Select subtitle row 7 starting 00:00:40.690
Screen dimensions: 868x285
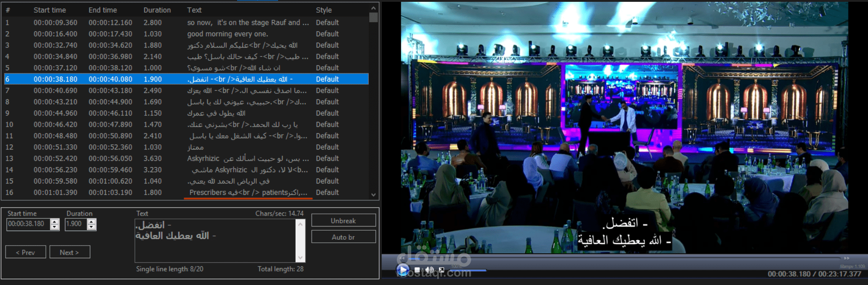tap(186, 90)
